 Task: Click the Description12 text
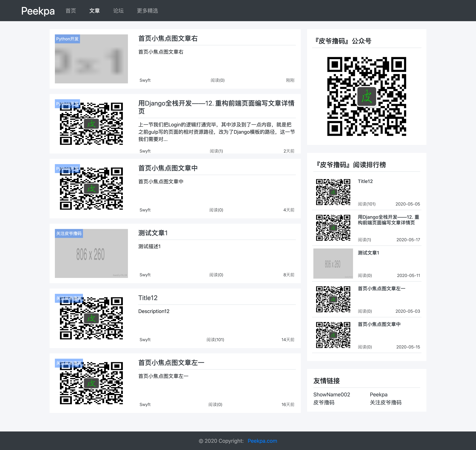(x=154, y=311)
